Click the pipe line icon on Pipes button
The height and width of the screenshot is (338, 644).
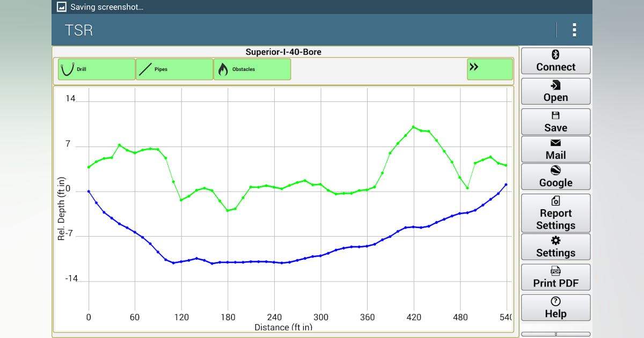click(145, 69)
